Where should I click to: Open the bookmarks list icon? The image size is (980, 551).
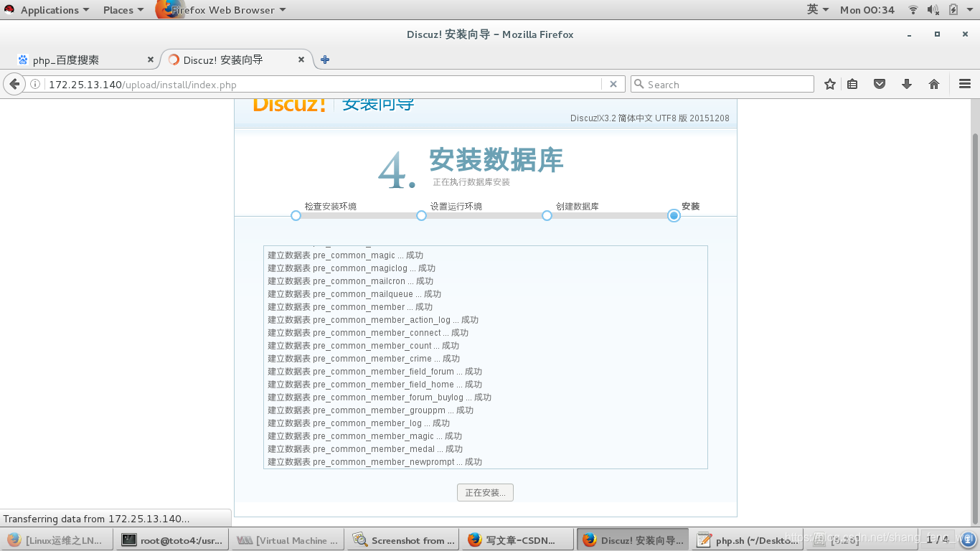coord(852,84)
